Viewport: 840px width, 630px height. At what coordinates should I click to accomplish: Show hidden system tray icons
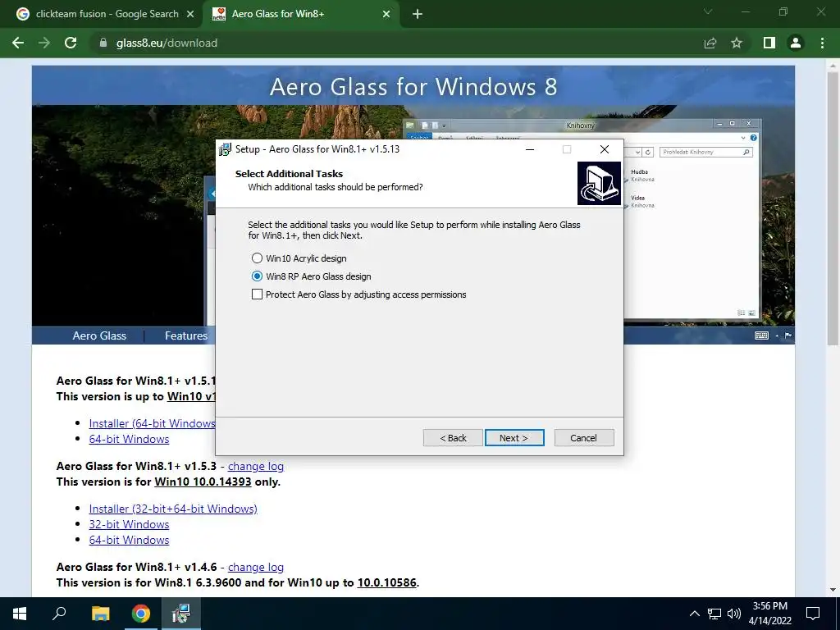tap(694, 614)
